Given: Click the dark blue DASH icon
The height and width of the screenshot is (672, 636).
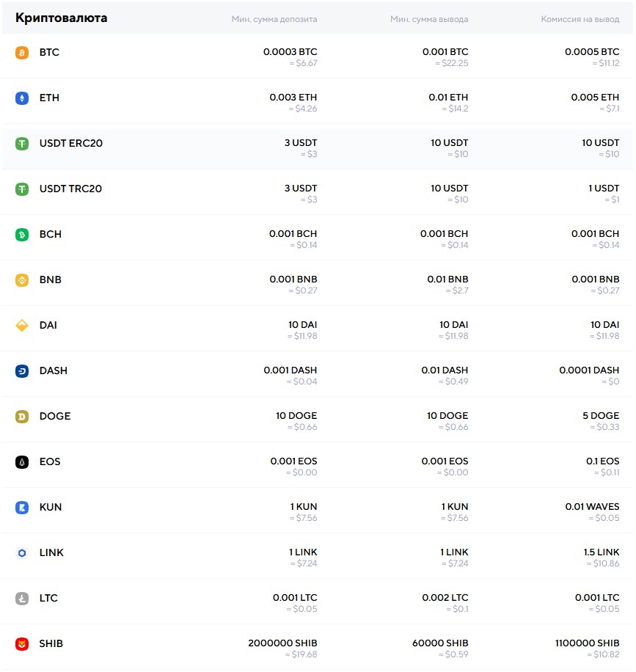Looking at the screenshot, I should [22, 370].
